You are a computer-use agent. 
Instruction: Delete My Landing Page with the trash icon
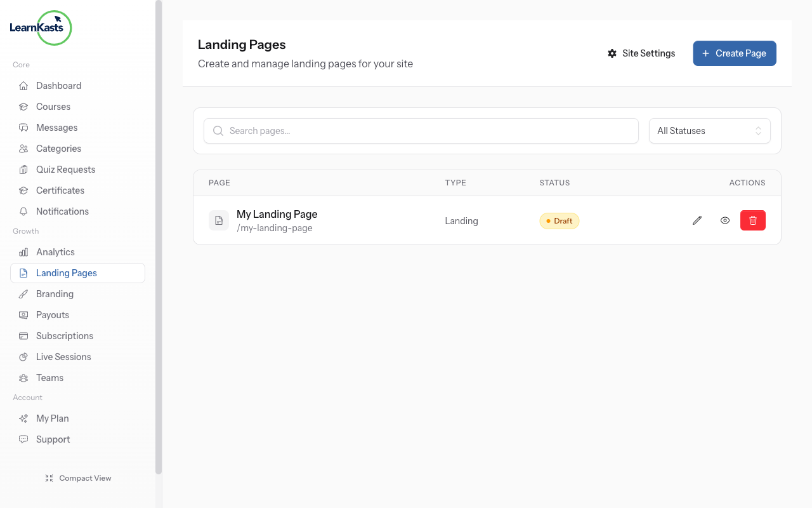click(753, 220)
